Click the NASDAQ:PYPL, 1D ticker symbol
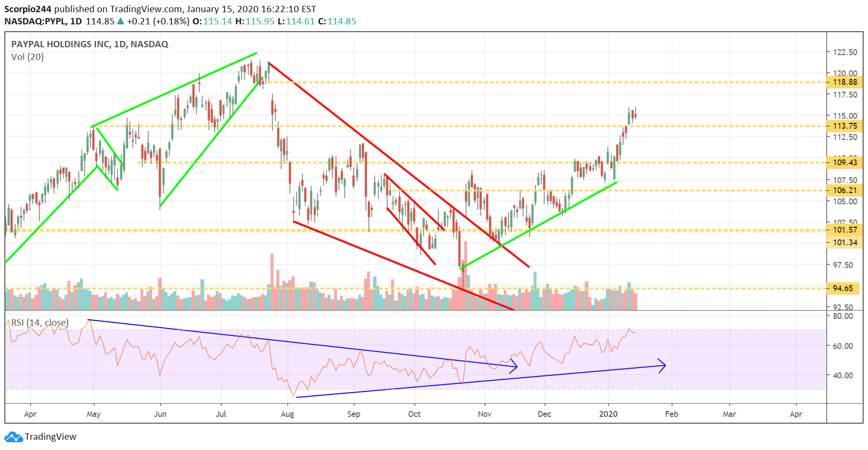Image resolution: width=868 pixels, height=450 pixels. tap(43, 21)
